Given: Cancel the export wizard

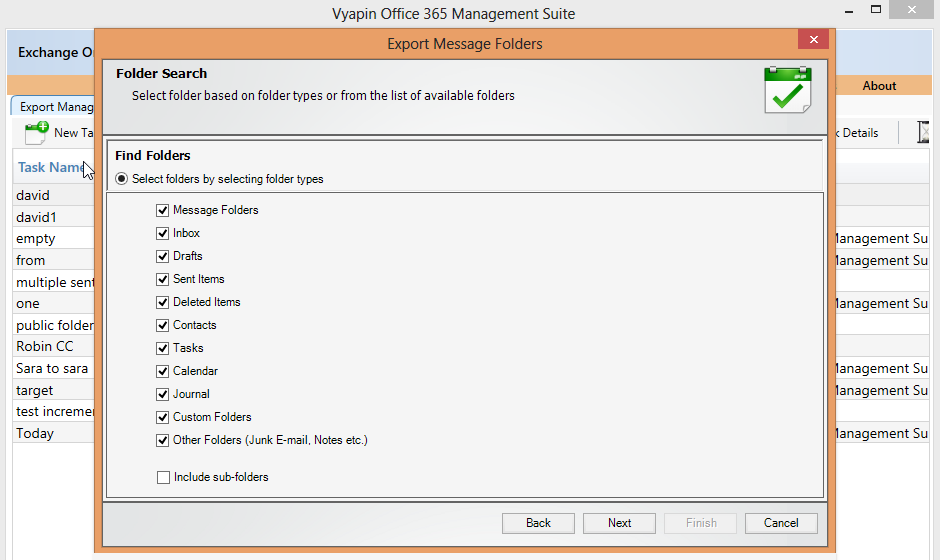Looking at the screenshot, I should (x=781, y=523).
